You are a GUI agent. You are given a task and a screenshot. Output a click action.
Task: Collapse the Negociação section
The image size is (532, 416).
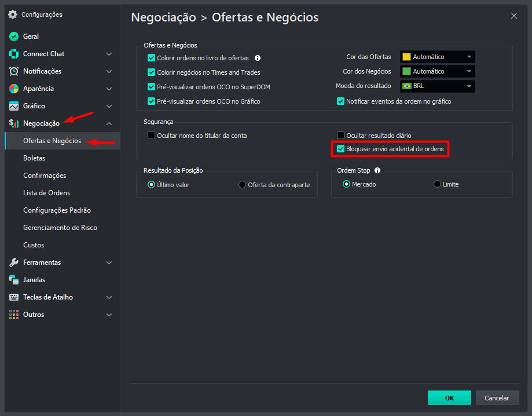(108, 123)
